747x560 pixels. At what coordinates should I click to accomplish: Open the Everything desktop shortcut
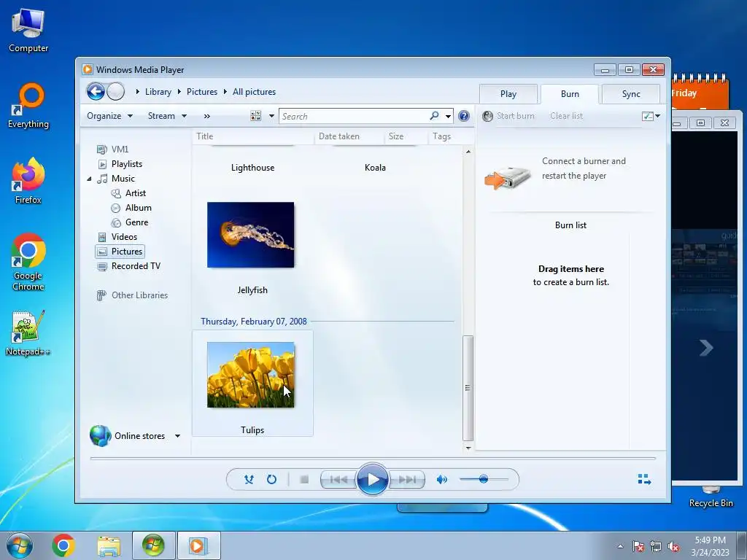coord(28,106)
